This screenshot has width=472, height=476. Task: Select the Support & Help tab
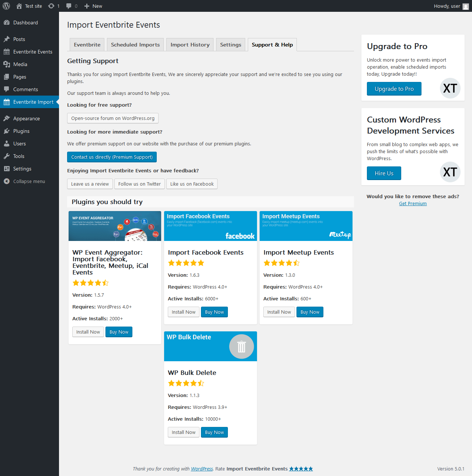point(272,45)
